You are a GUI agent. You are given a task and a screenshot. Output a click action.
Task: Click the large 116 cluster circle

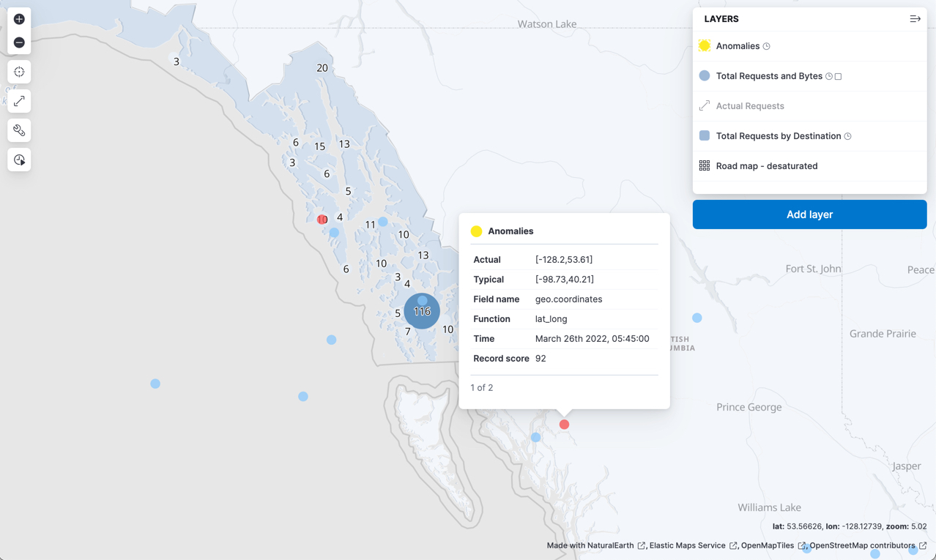[422, 311]
